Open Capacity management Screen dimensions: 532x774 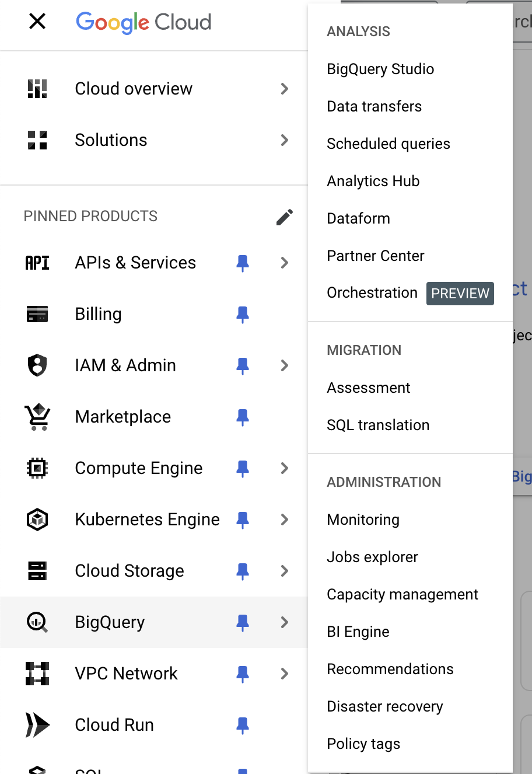coord(402,594)
